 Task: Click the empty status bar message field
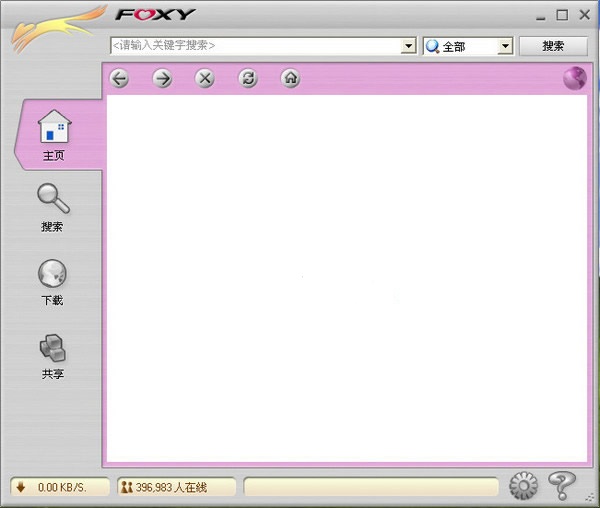[371, 487]
